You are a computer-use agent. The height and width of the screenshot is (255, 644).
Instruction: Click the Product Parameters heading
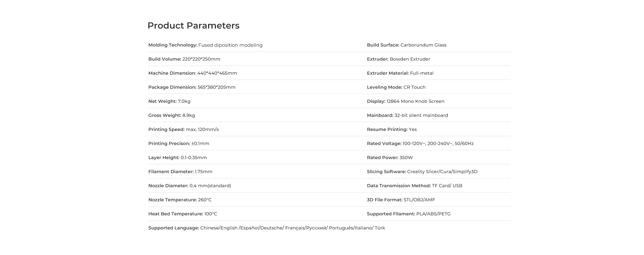(x=193, y=26)
